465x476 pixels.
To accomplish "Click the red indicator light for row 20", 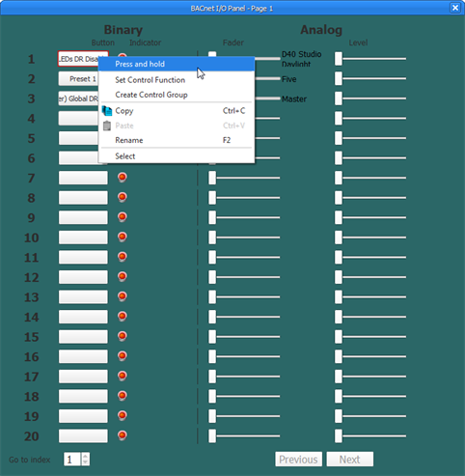I will (123, 435).
